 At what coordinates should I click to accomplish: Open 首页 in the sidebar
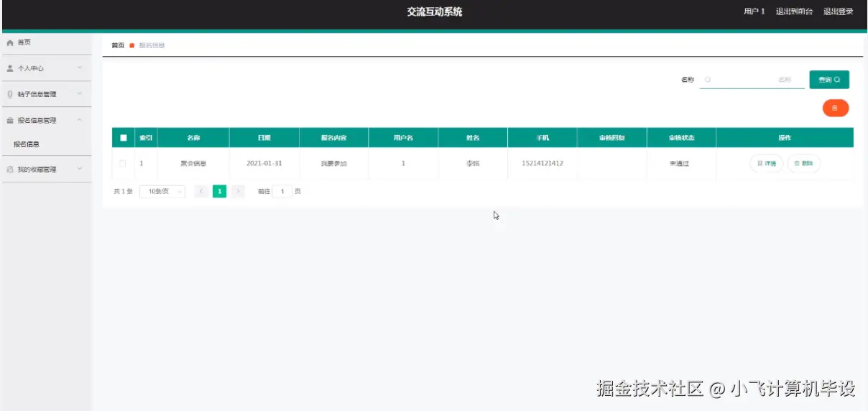46,43
